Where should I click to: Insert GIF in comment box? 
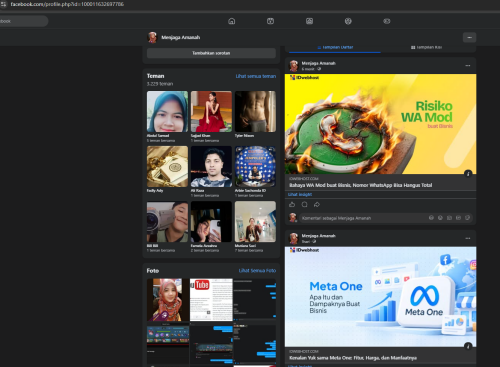click(x=458, y=218)
